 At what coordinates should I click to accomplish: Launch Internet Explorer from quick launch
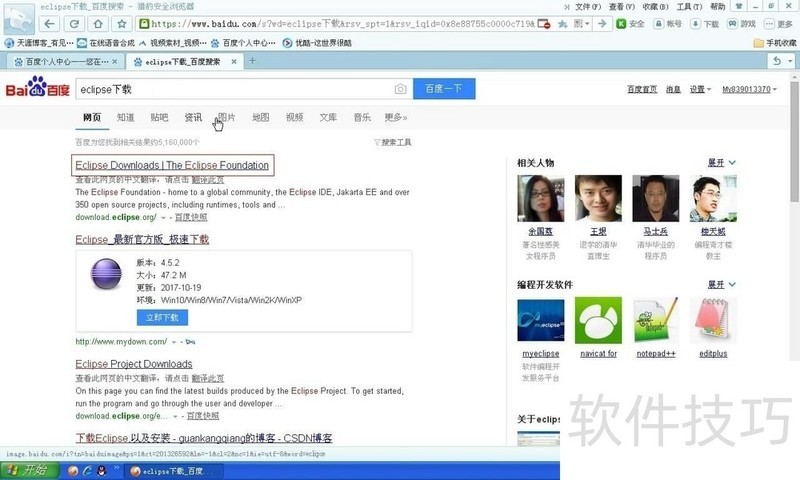pos(87,471)
